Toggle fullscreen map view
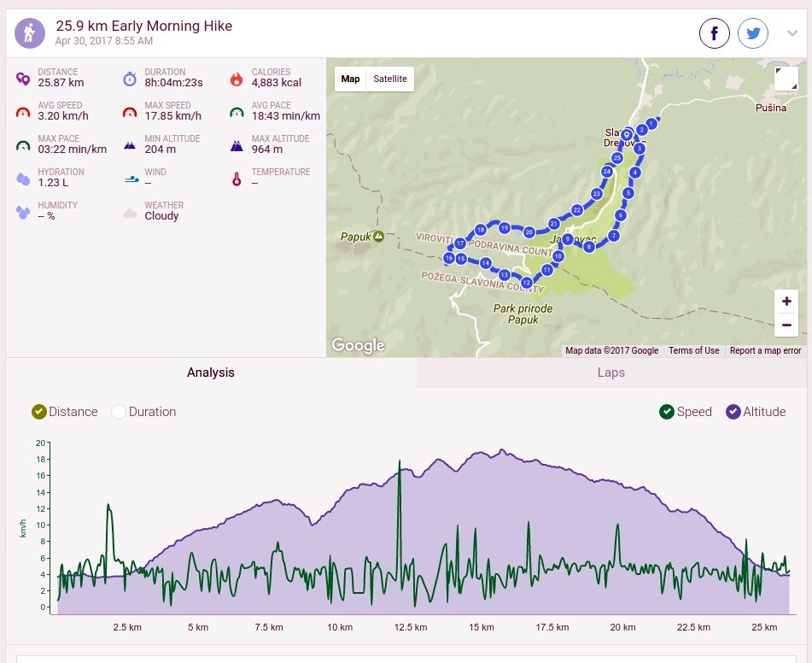812x663 pixels. [786, 79]
